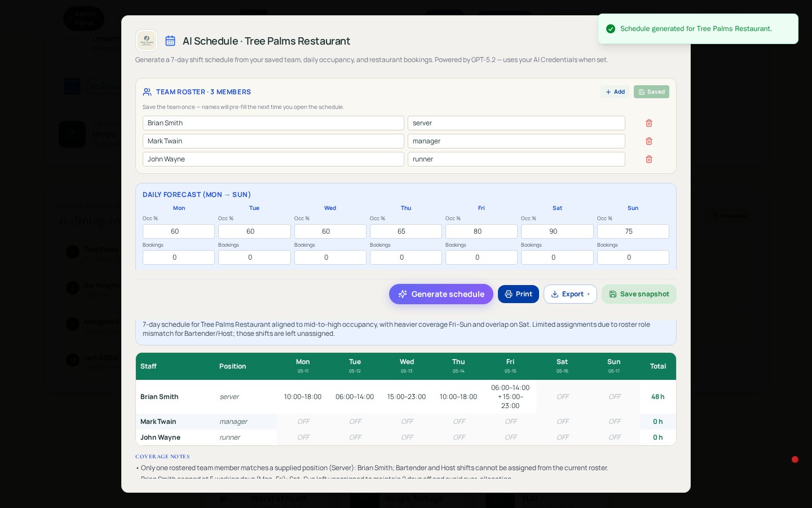Click the red recording dot indicator
Screen dimensions: 812x508
(x=795, y=459)
